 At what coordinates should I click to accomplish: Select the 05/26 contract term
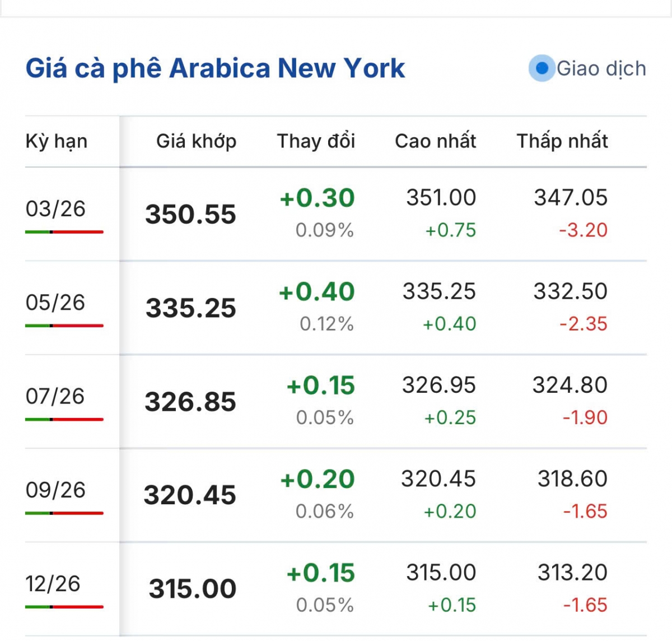click(55, 303)
